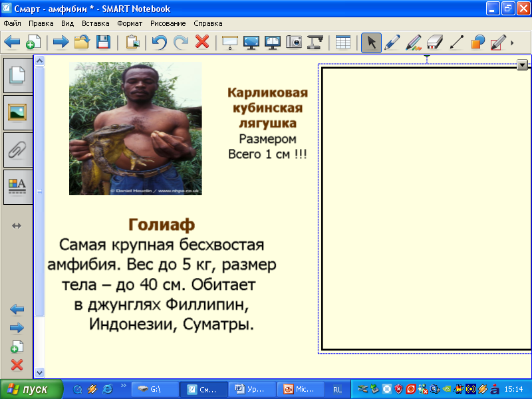Switch to the G:\ taskbar window
Image resolution: width=532 pixels, height=399 pixels.
click(155, 389)
